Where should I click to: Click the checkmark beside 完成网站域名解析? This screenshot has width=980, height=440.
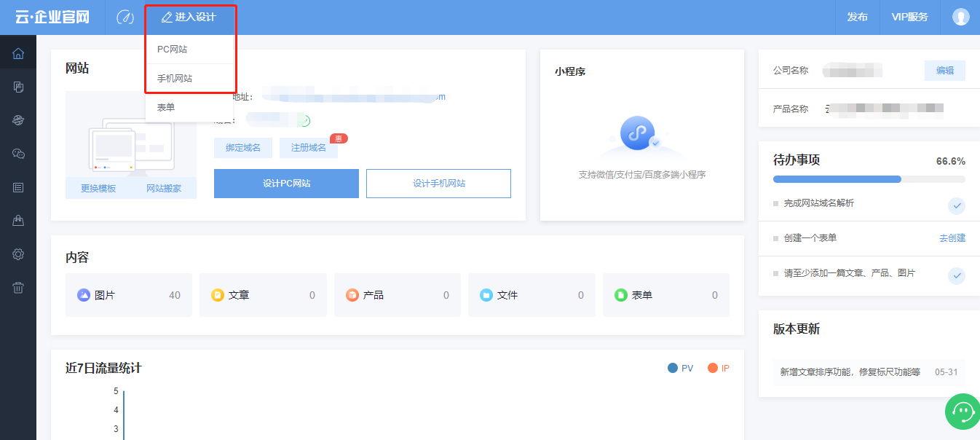click(x=957, y=205)
